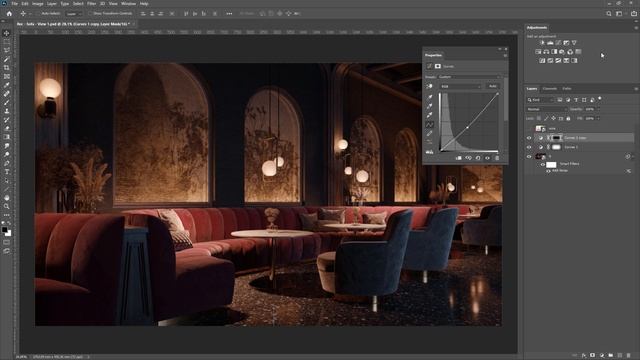640x360 pixels.
Task: Hide the Curves 1 layer
Action: (529, 147)
